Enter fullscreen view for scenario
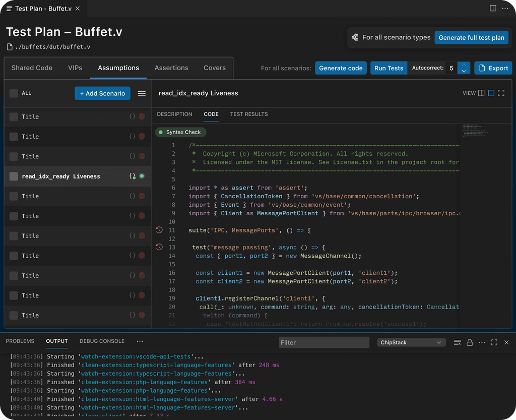Screen dimensions: 516x420 tap(501, 93)
